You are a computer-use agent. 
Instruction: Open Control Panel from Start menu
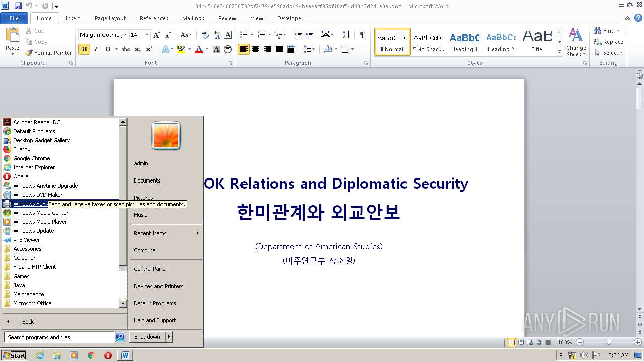coord(166,269)
